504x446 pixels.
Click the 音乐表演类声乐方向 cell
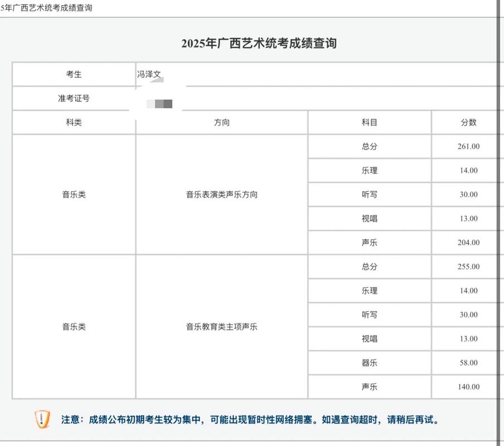[222, 194]
